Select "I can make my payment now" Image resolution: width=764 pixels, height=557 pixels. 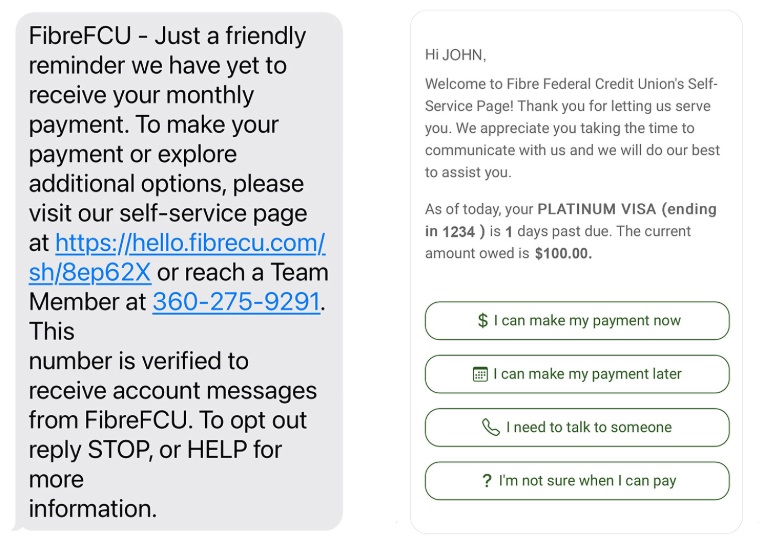(577, 321)
